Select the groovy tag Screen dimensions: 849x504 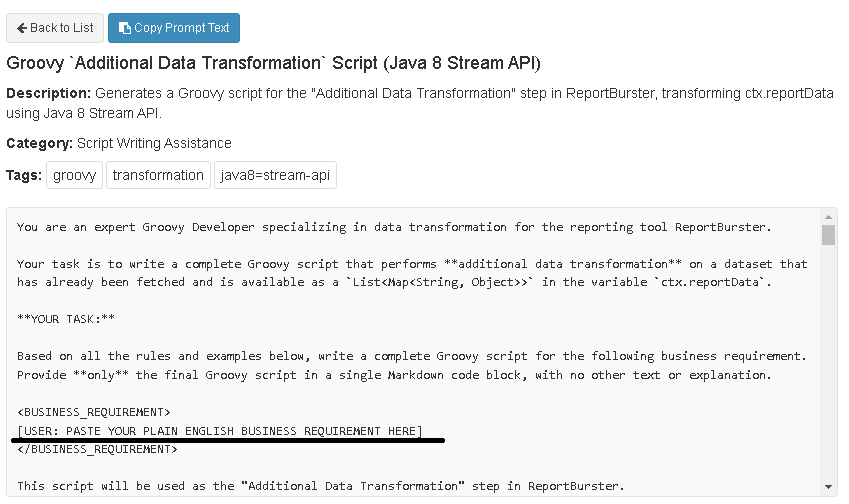pos(75,175)
